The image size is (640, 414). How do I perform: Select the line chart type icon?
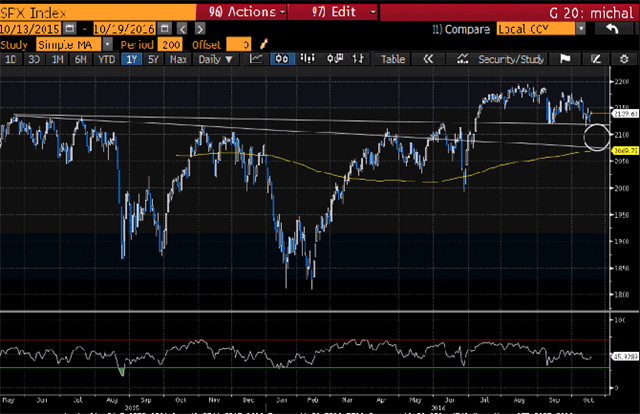coord(257,59)
